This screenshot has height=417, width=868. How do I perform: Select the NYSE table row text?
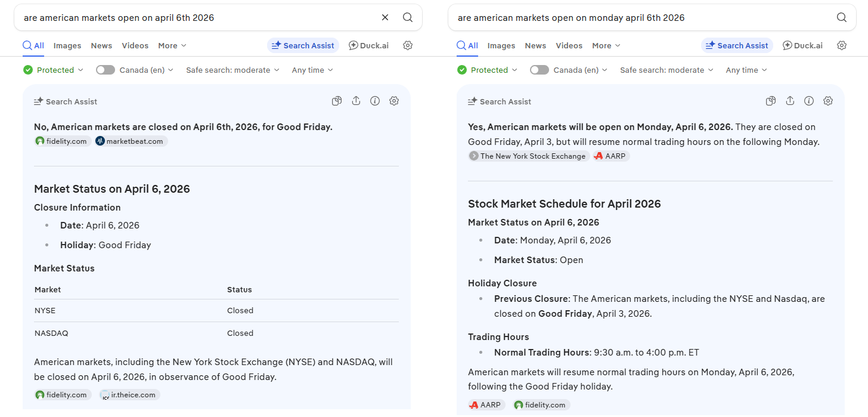point(216,311)
